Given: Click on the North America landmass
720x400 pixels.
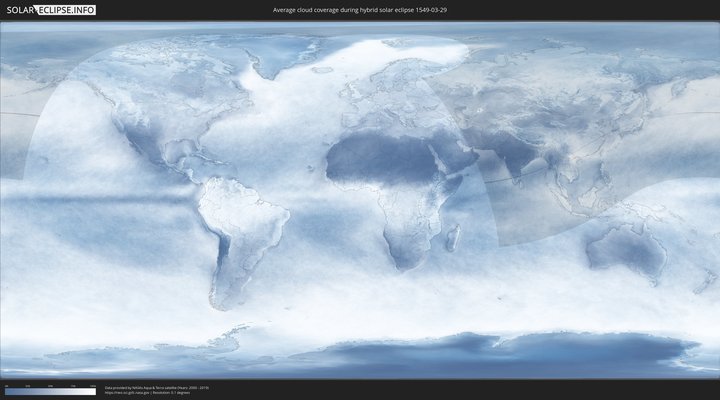Looking at the screenshot, I should click(150, 110).
